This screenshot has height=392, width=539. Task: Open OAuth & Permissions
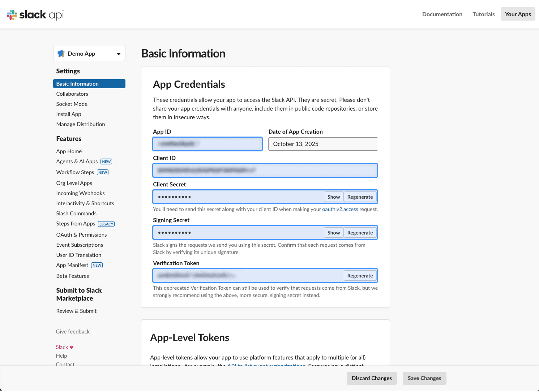[x=81, y=234]
